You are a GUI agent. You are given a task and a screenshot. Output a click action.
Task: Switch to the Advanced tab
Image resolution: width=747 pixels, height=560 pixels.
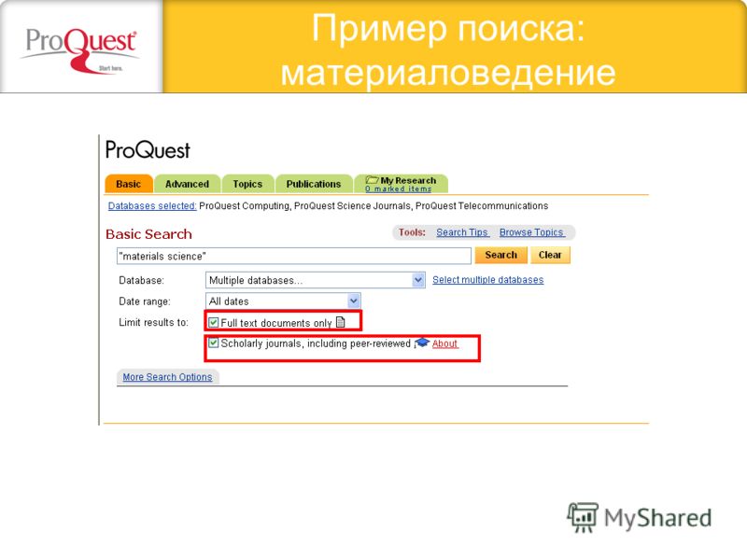(x=188, y=184)
